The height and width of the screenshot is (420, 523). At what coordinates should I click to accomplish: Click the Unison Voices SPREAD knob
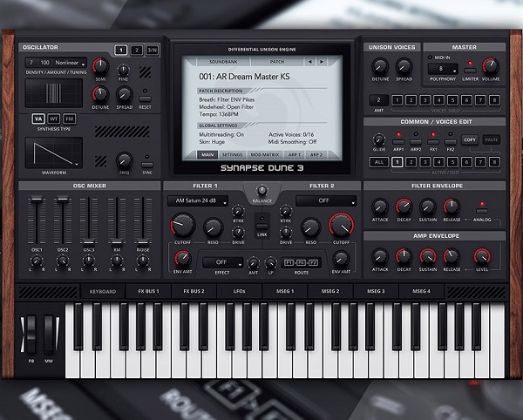[x=404, y=66]
